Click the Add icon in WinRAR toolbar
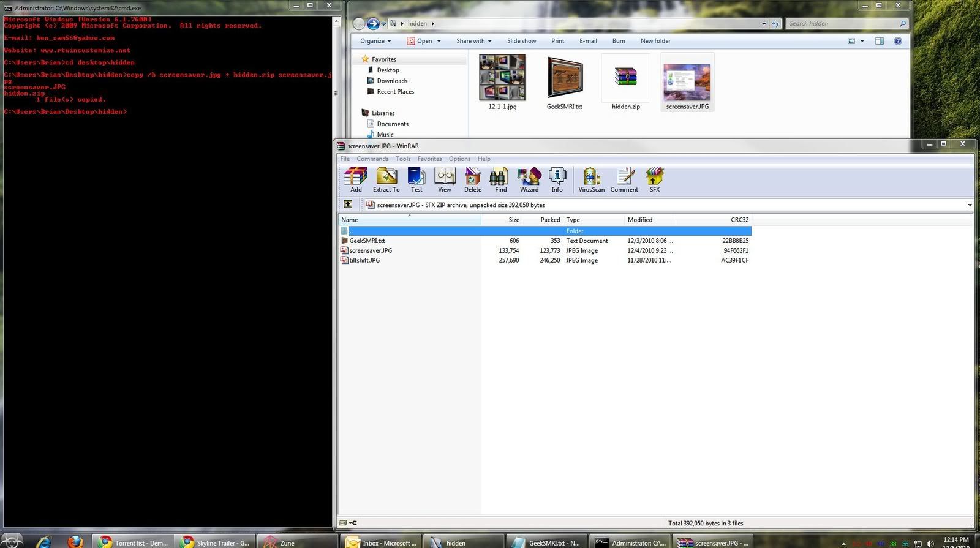The image size is (980, 548). tap(356, 180)
